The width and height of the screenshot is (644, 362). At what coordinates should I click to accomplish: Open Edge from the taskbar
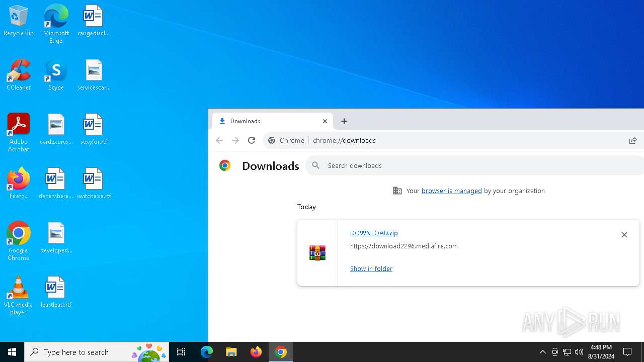pos(207,352)
